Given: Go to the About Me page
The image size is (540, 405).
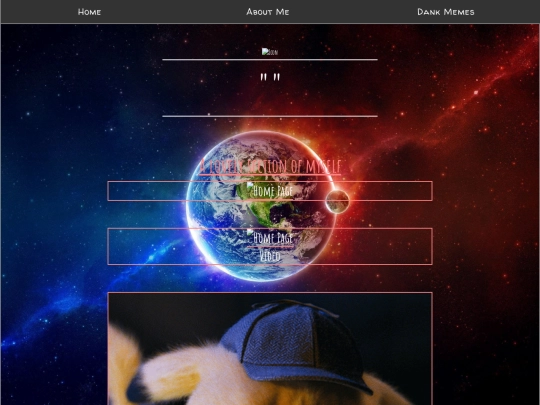Looking at the screenshot, I should click(268, 12).
